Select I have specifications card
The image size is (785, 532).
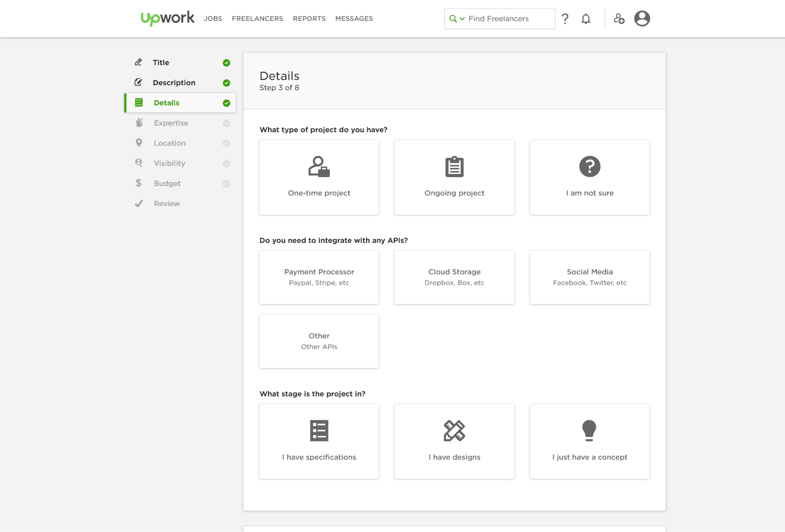[x=319, y=441]
